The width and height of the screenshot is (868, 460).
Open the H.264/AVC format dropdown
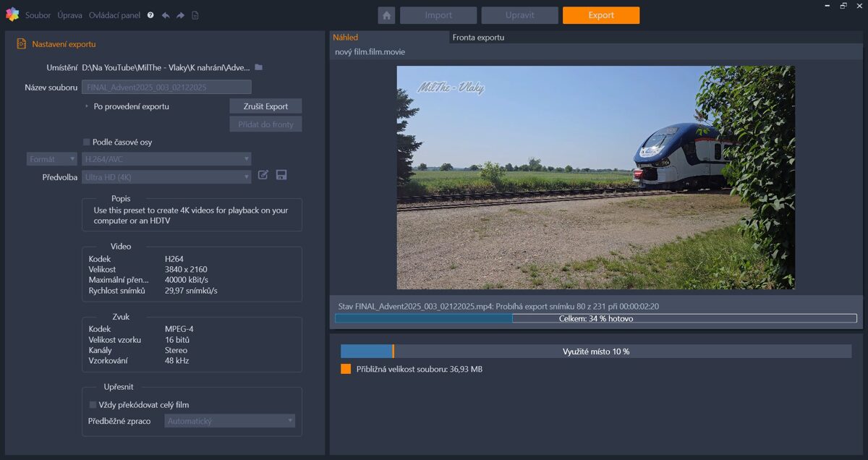(x=166, y=159)
